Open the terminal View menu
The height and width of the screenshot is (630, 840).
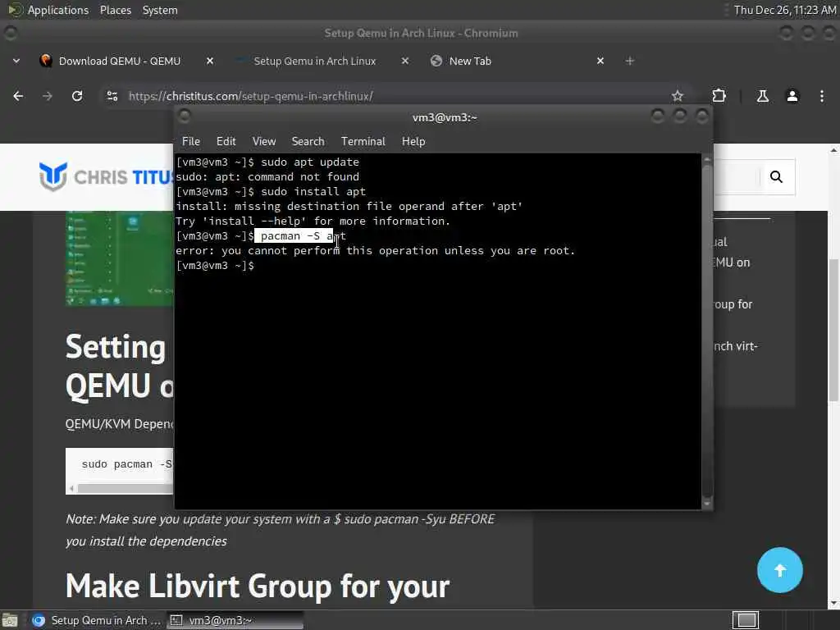click(264, 141)
